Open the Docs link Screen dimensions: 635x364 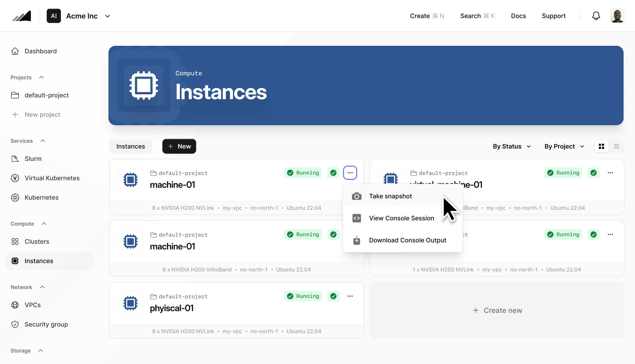point(518,16)
